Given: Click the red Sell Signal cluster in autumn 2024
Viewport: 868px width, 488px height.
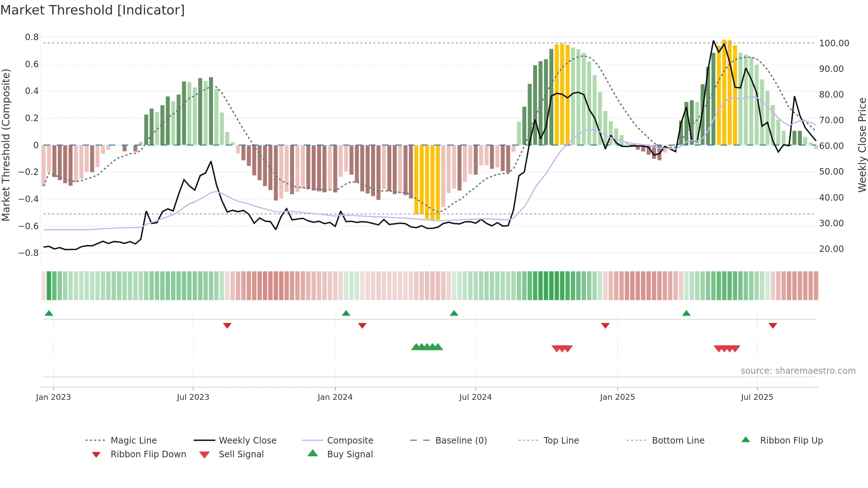Looking at the screenshot, I should [x=562, y=349].
